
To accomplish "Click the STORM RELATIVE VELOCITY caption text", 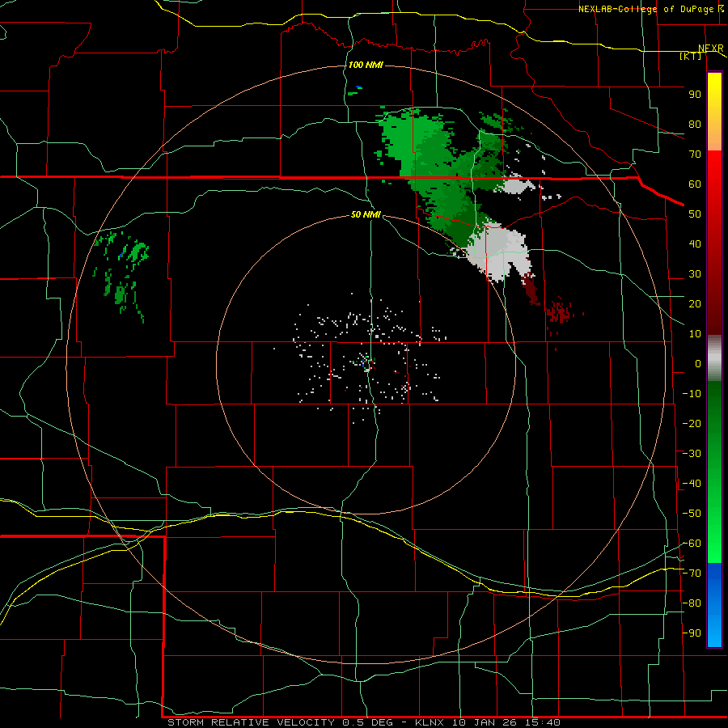I will [x=251, y=722].
